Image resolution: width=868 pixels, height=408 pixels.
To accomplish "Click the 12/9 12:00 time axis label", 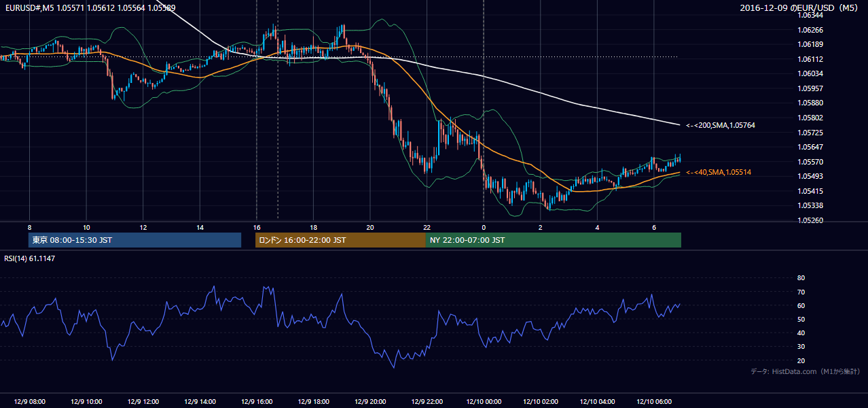I will click(x=143, y=402).
